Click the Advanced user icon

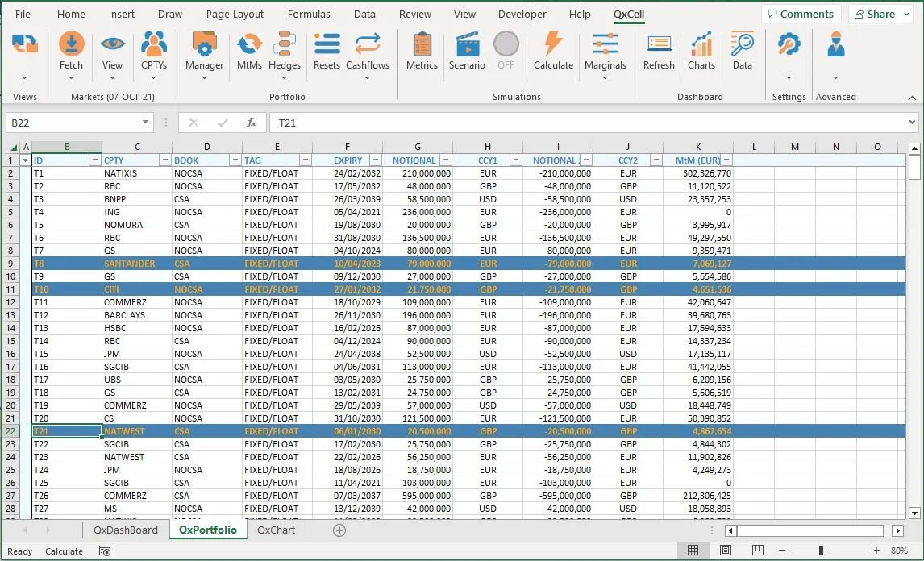(835, 44)
